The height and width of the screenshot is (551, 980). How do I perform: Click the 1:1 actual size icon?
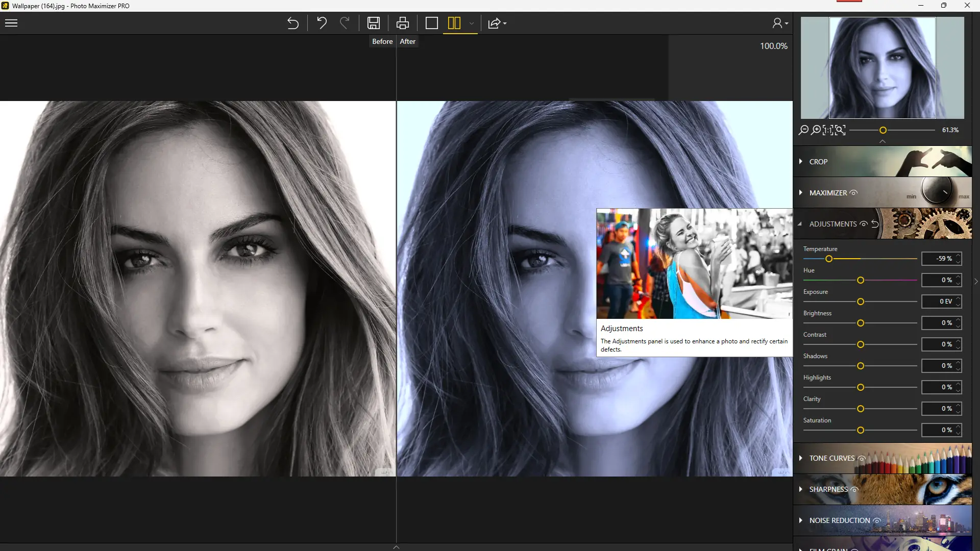[827, 130]
